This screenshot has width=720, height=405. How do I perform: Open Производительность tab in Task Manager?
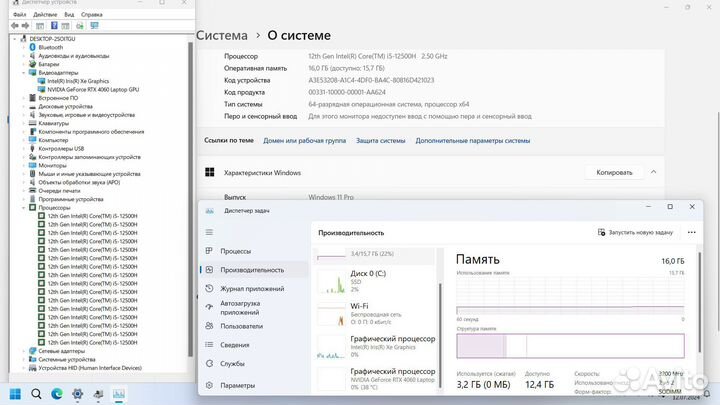(x=253, y=270)
